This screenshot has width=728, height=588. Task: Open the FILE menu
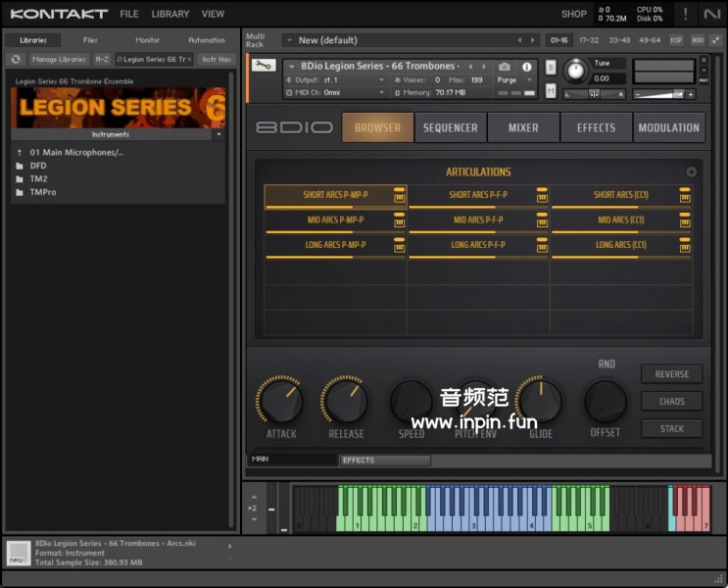click(x=129, y=14)
